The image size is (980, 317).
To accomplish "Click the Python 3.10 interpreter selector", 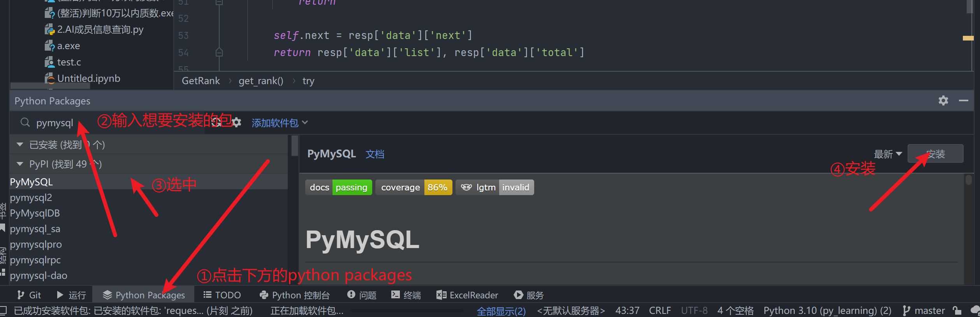I will [827, 310].
